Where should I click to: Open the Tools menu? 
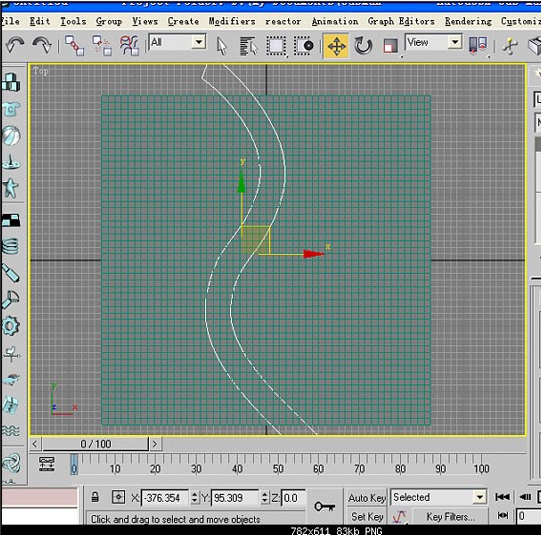click(x=73, y=21)
